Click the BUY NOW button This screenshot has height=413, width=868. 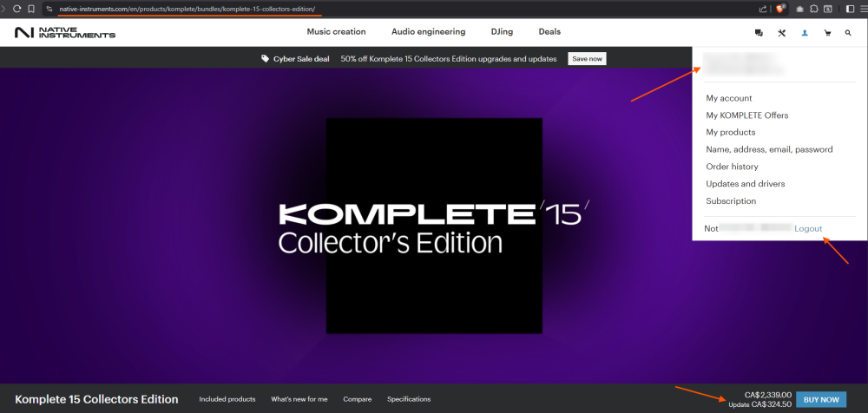click(821, 399)
